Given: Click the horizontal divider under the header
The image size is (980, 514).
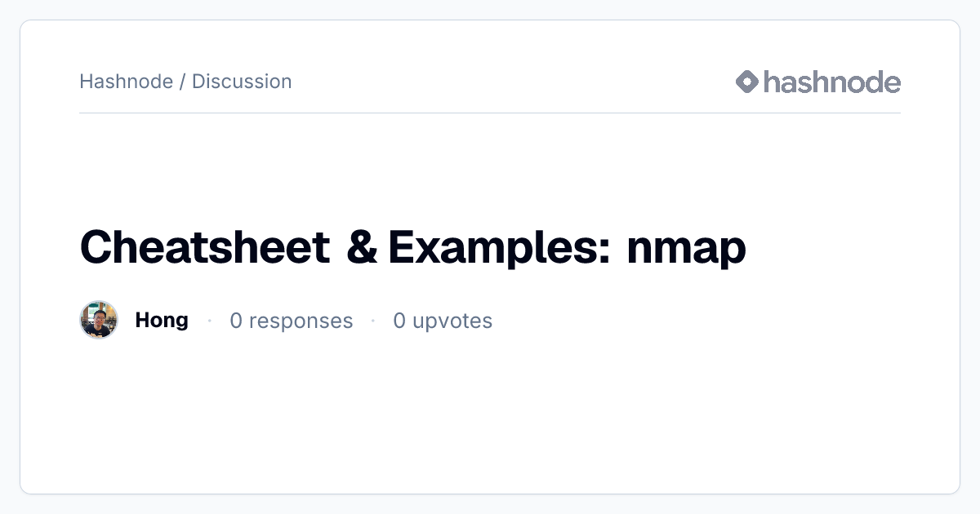Looking at the screenshot, I should [x=490, y=113].
